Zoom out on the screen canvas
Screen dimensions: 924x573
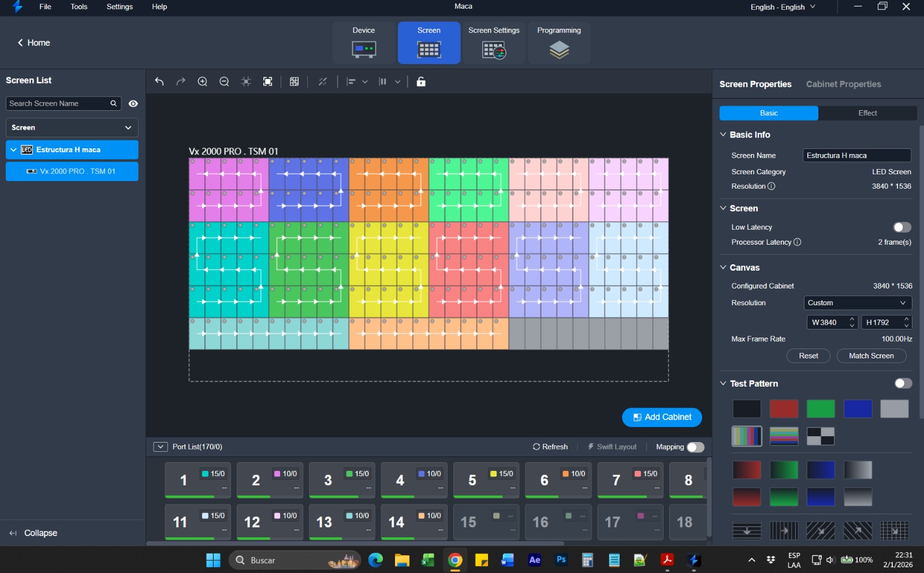pyautogui.click(x=224, y=82)
